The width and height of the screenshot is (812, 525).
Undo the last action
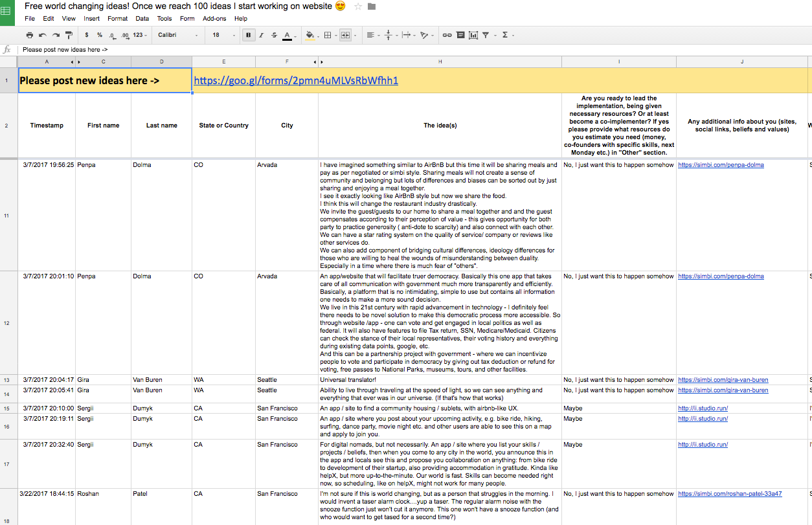(43, 35)
